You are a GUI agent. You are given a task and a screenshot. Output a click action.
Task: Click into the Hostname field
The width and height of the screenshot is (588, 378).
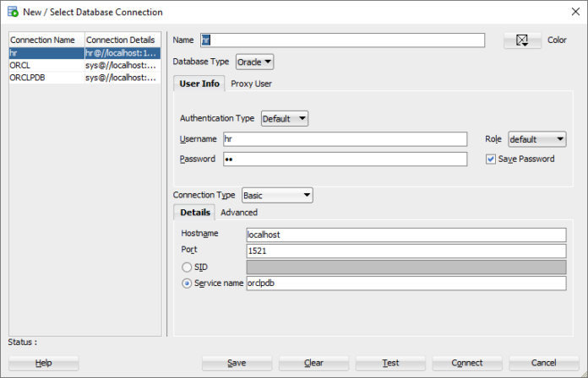(x=405, y=235)
